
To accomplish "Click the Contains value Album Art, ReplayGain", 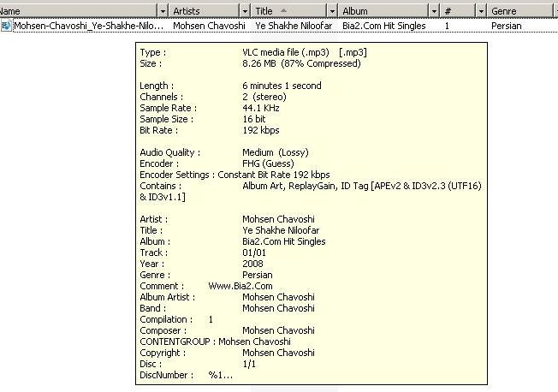I will pos(362,186).
